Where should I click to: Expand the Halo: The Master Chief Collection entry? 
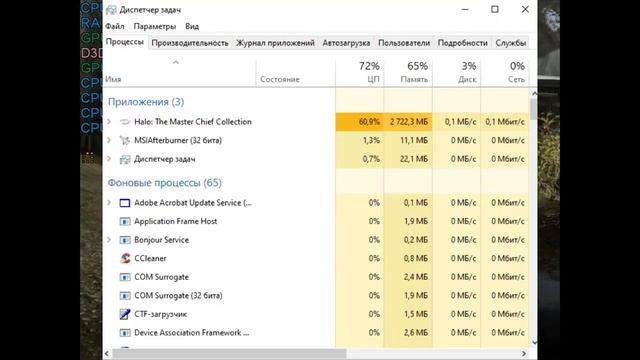tap(109, 122)
